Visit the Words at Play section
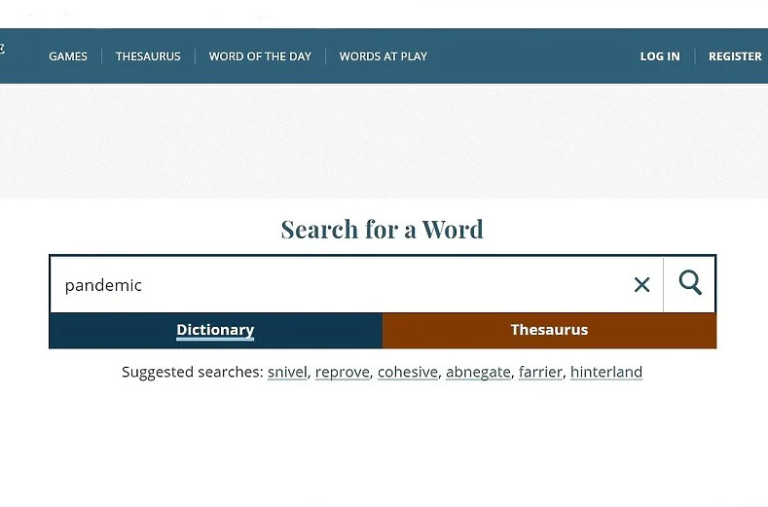 tap(383, 56)
